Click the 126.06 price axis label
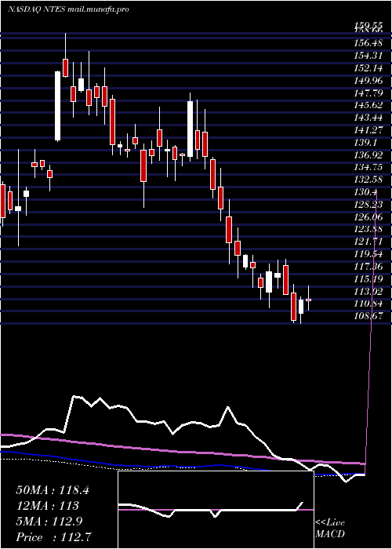Viewport: 392px width, 549px height. tap(368, 217)
